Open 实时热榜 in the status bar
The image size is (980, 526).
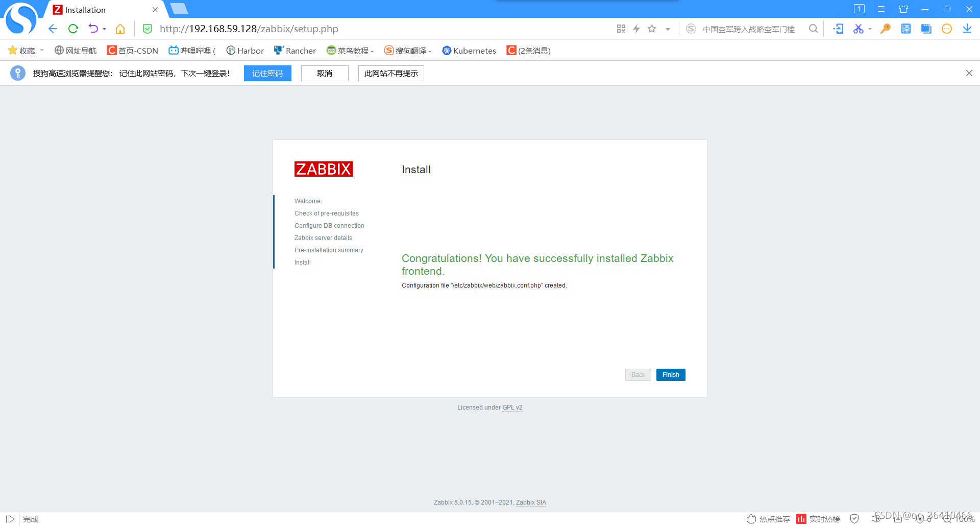click(818, 519)
